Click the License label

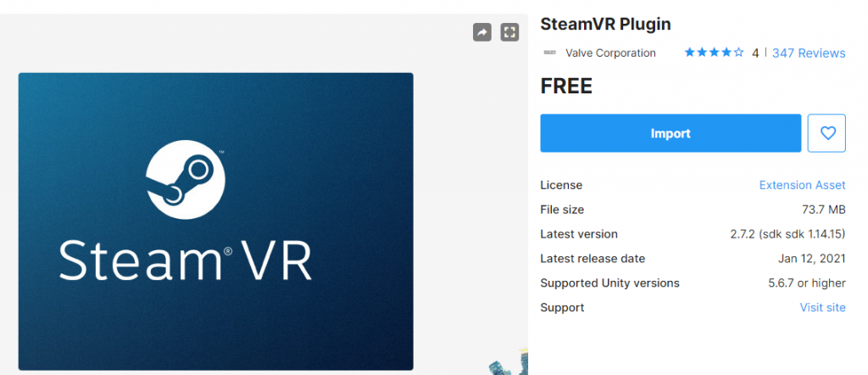pyautogui.click(x=561, y=185)
